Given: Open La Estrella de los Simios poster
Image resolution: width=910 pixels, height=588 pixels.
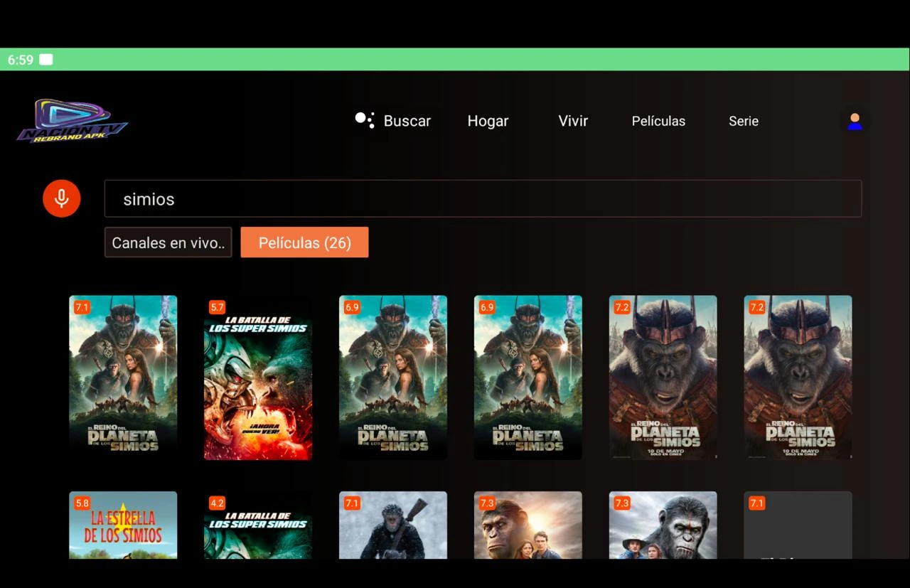Looking at the screenshot, I should pyautogui.click(x=123, y=525).
